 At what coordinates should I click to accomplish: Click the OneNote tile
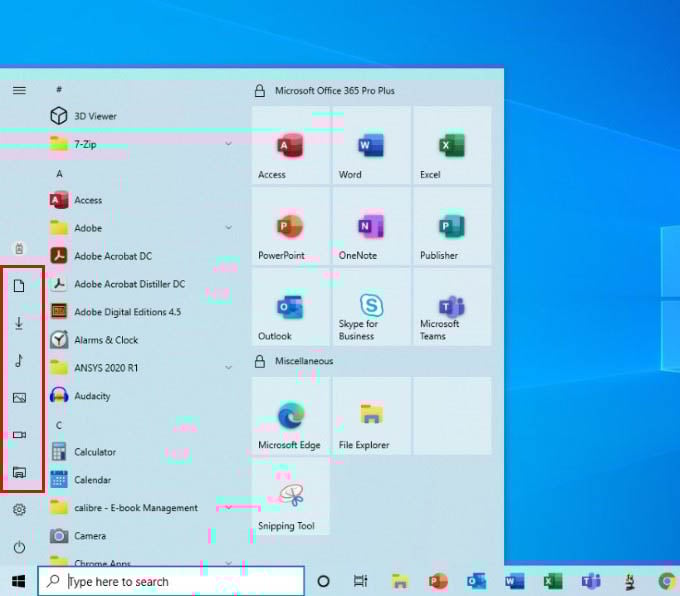(x=372, y=226)
